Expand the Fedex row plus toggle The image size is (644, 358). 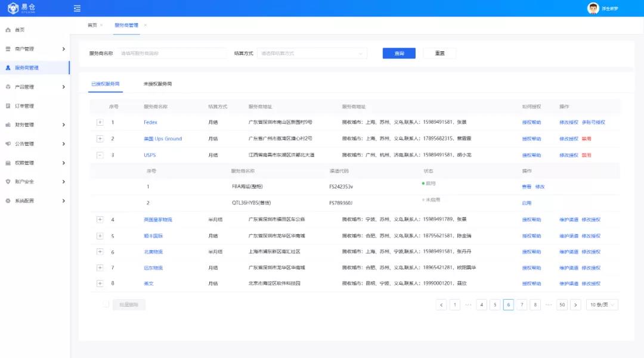pos(100,122)
